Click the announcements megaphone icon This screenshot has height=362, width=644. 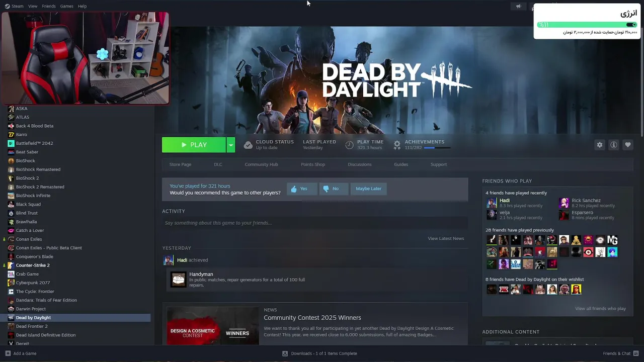tap(518, 6)
